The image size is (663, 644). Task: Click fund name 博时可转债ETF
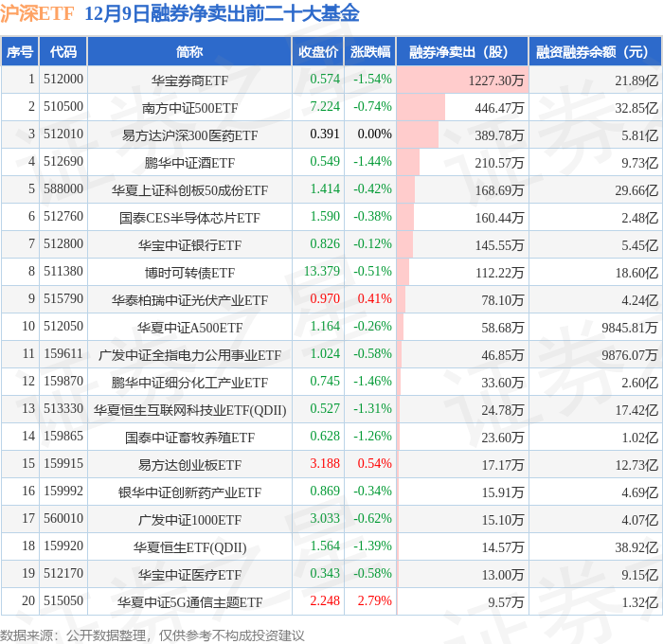tap(189, 273)
